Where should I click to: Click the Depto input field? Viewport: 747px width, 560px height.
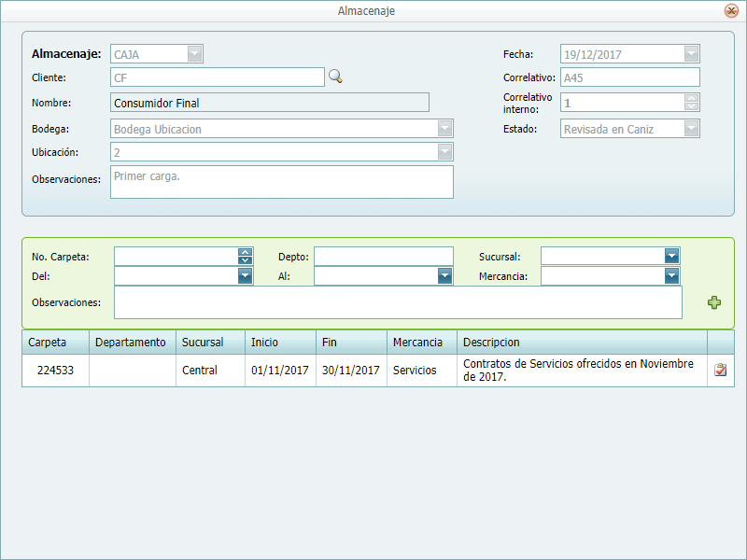pos(383,256)
